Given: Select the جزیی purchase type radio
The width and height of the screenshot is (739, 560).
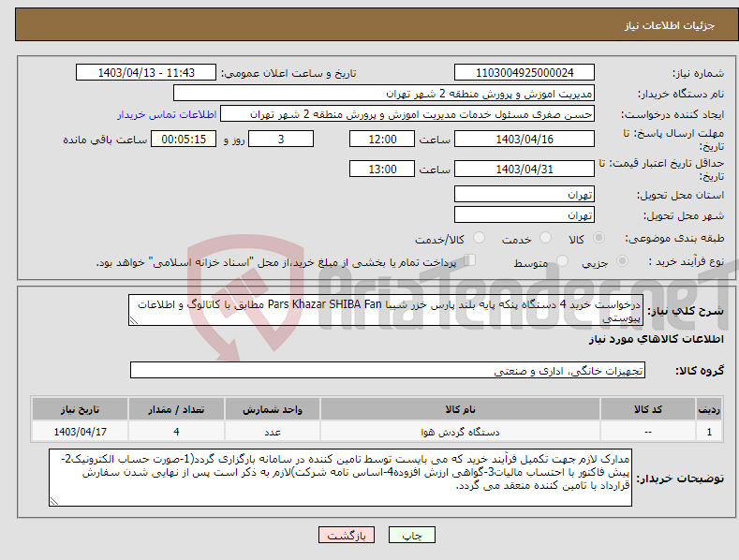Looking at the screenshot, I should [622, 260].
